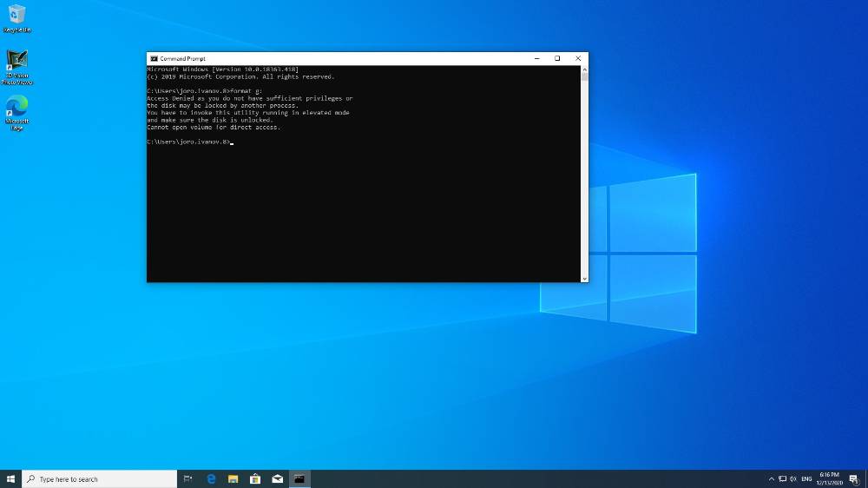This screenshot has width=868, height=488.
Task: Click the Command Prompt taskbar button
Action: click(x=299, y=478)
